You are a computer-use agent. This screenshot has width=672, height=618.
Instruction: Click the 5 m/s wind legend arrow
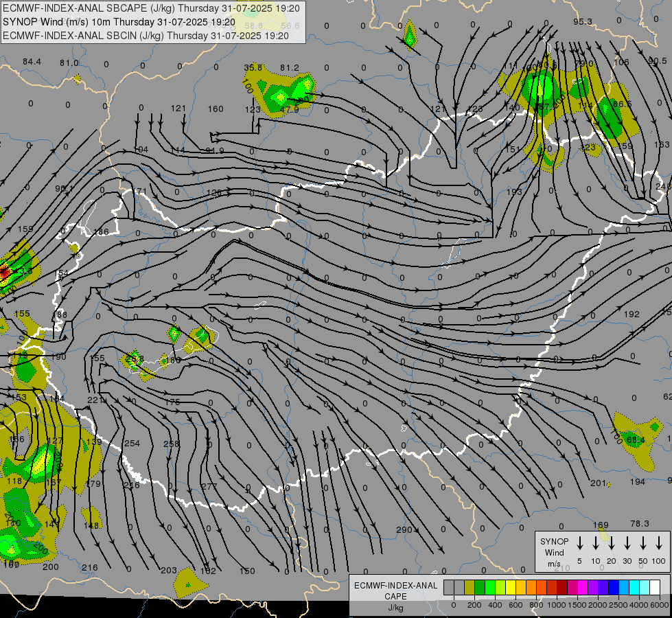click(580, 543)
